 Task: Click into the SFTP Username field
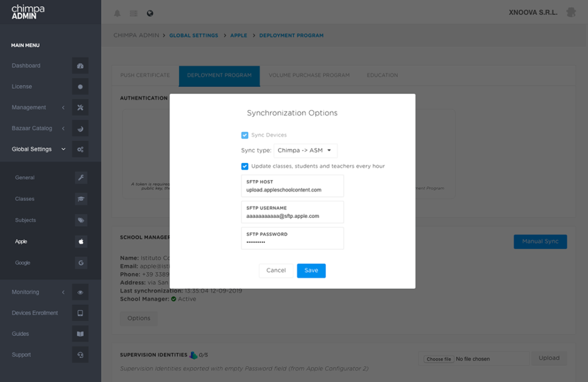[x=292, y=212]
